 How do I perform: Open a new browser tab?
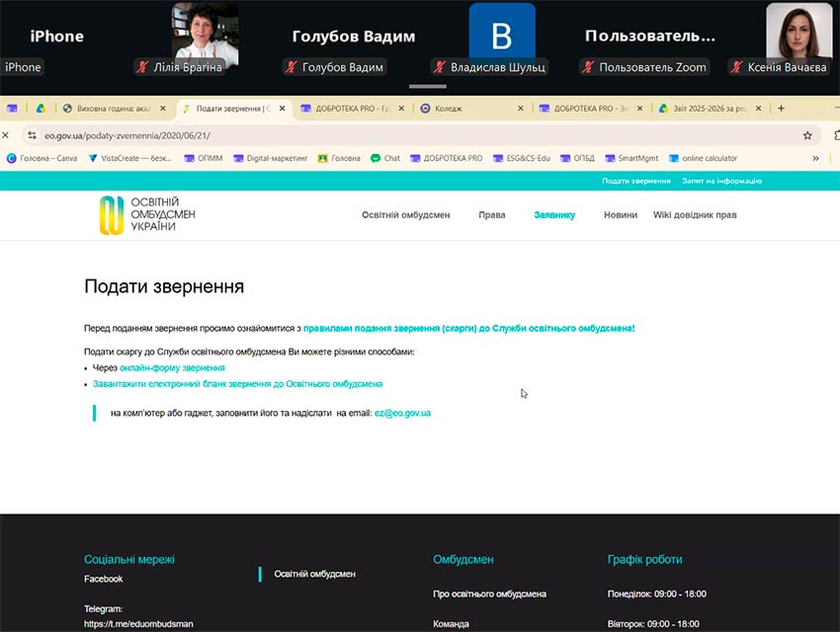pyautogui.click(x=781, y=108)
